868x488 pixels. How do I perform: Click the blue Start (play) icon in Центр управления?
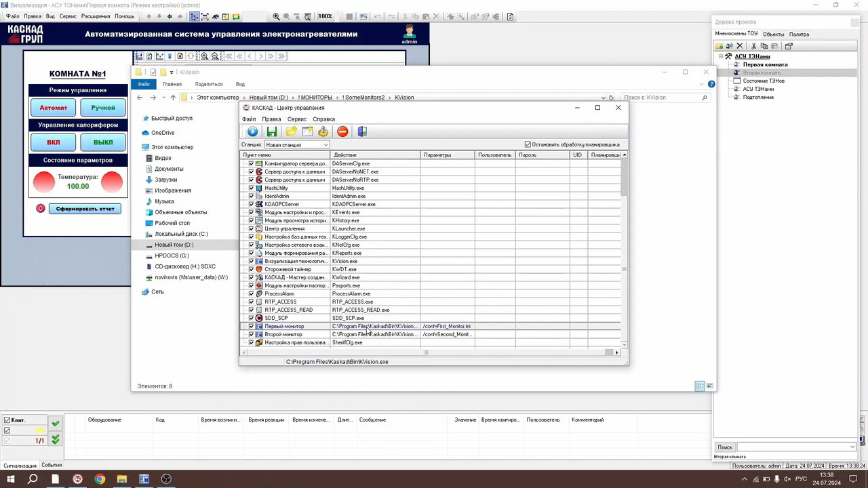252,131
